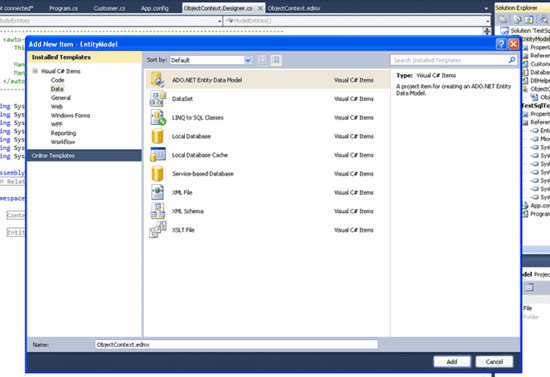550x377 pixels.
Task: Open the Installed Templates section
Action: pyautogui.click(x=84, y=57)
